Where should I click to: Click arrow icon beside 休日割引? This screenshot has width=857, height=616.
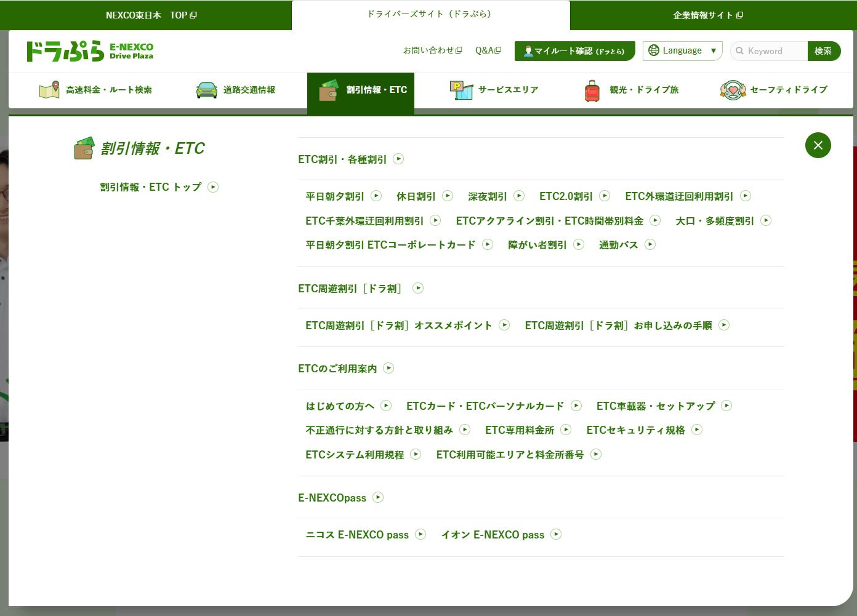tap(448, 196)
